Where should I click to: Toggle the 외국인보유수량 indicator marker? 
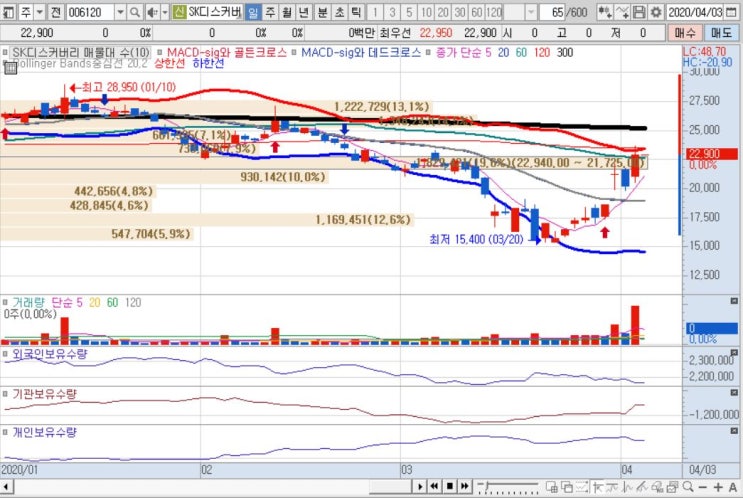pyautogui.click(x=5, y=354)
